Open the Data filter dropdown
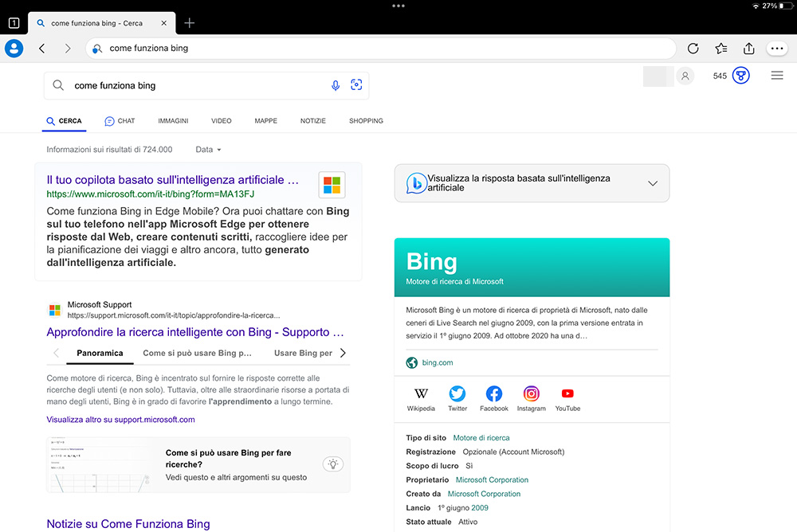The width and height of the screenshot is (797, 532). coord(206,149)
